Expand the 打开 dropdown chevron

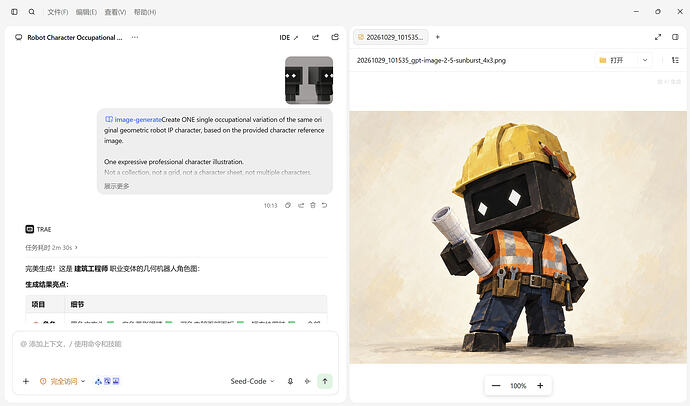[645, 60]
